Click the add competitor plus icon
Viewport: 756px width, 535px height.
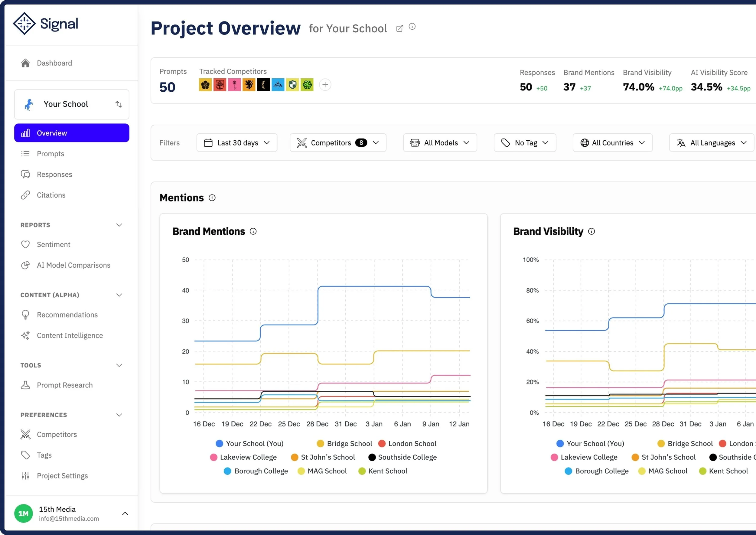[325, 85]
